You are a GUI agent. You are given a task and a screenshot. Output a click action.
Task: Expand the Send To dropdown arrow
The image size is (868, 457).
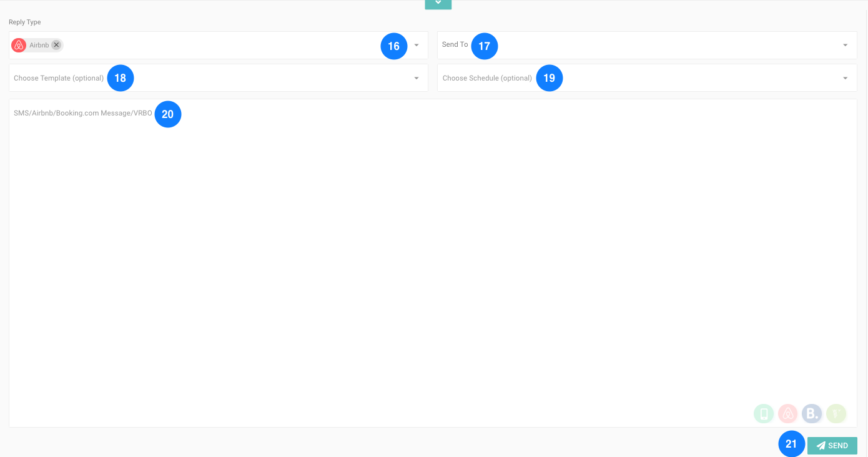(x=845, y=45)
